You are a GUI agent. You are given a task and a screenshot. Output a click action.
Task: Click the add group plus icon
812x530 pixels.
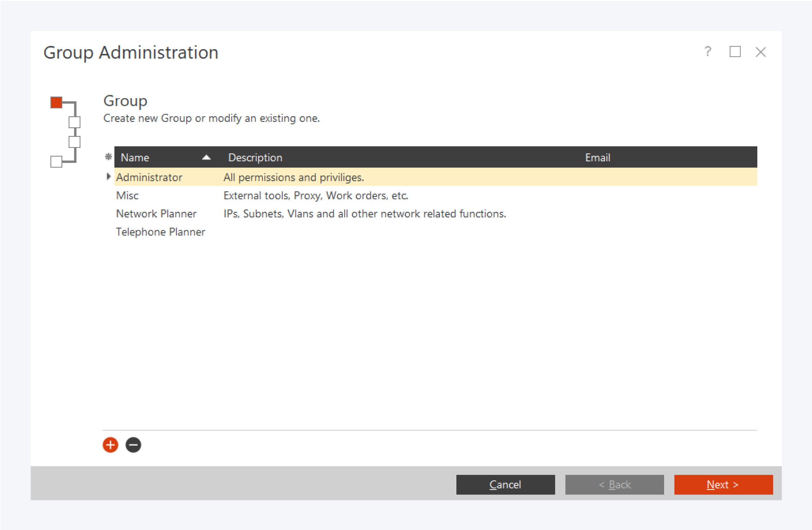[110, 445]
